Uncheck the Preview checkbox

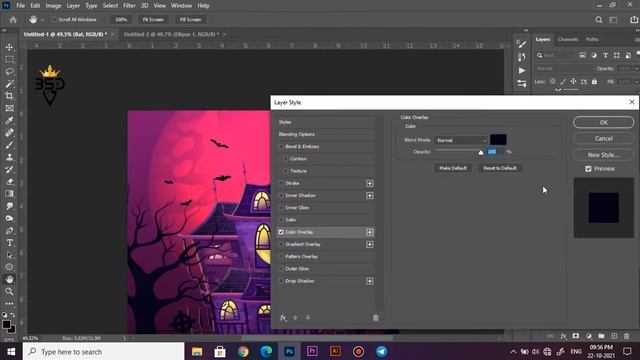[x=588, y=169]
